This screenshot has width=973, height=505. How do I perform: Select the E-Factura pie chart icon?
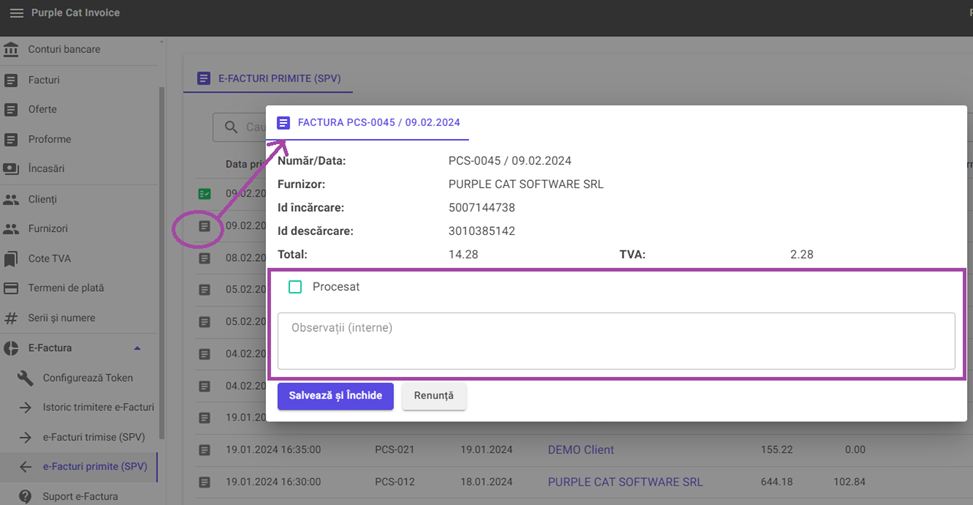11,348
